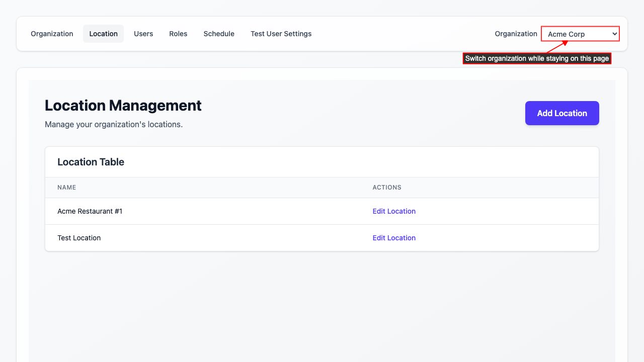This screenshot has width=644, height=362.
Task: View the Schedule tab
Action: (219, 34)
